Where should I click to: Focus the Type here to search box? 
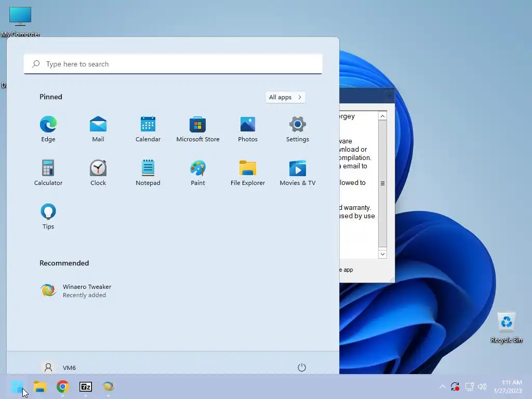point(173,64)
